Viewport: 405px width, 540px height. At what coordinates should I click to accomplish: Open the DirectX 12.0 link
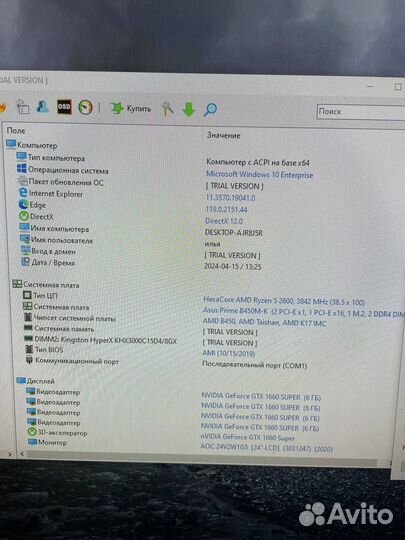click(224, 221)
